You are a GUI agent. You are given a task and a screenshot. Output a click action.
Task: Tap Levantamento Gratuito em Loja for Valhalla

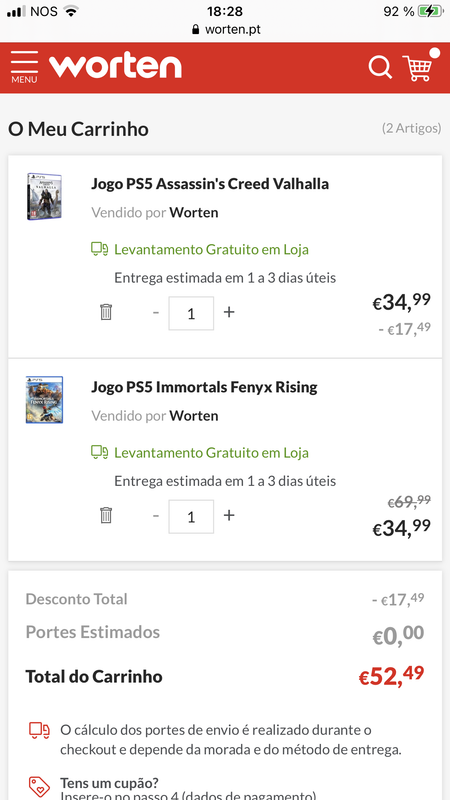coord(211,249)
